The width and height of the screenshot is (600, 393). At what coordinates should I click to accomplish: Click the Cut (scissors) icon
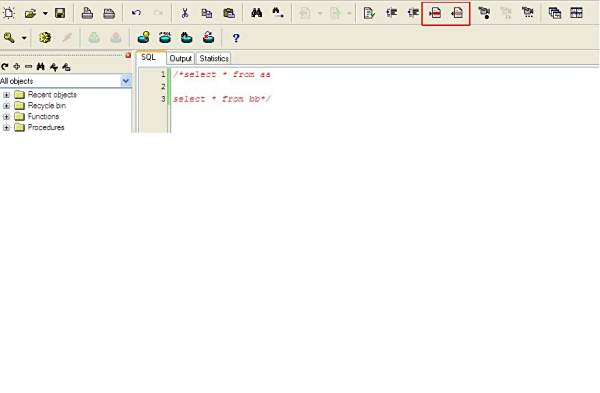pyautogui.click(x=185, y=13)
